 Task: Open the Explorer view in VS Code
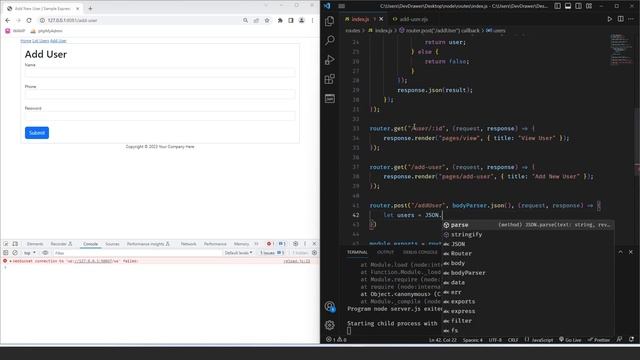click(329, 21)
